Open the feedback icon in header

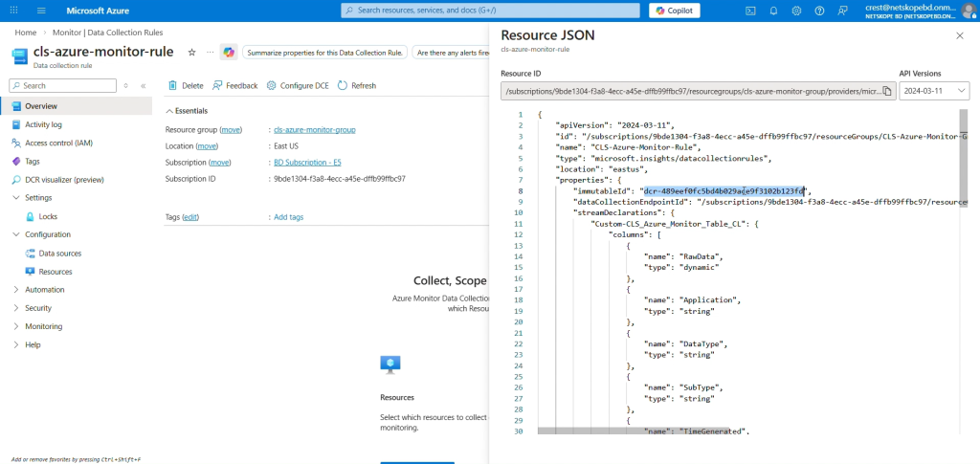842,11
